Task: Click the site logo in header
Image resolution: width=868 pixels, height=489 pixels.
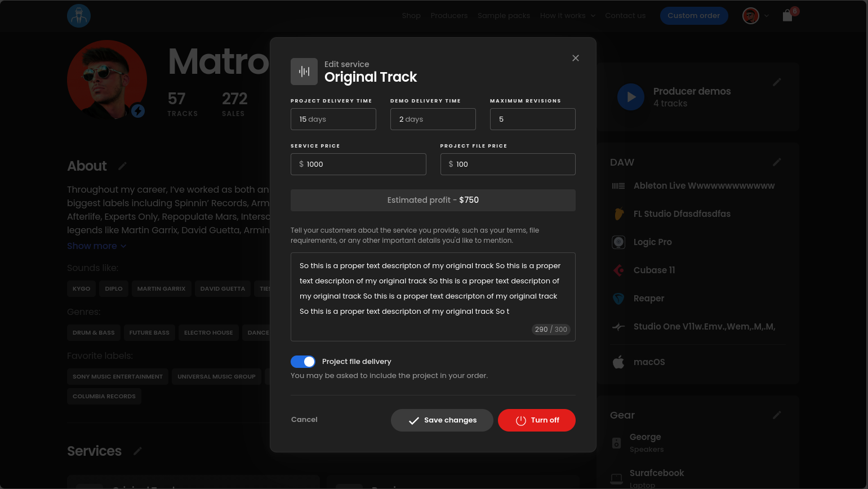Action: click(79, 16)
